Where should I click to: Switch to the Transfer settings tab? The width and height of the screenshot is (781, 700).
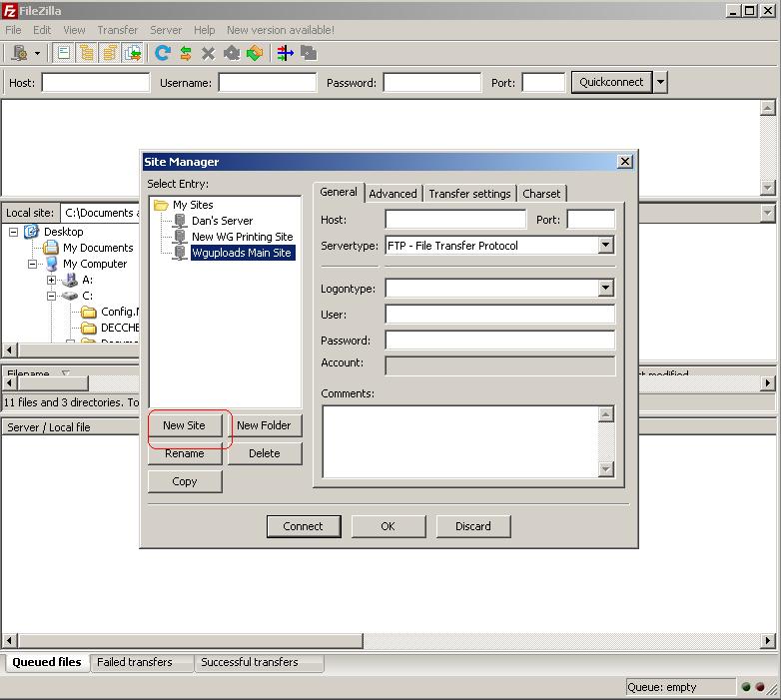point(469,194)
